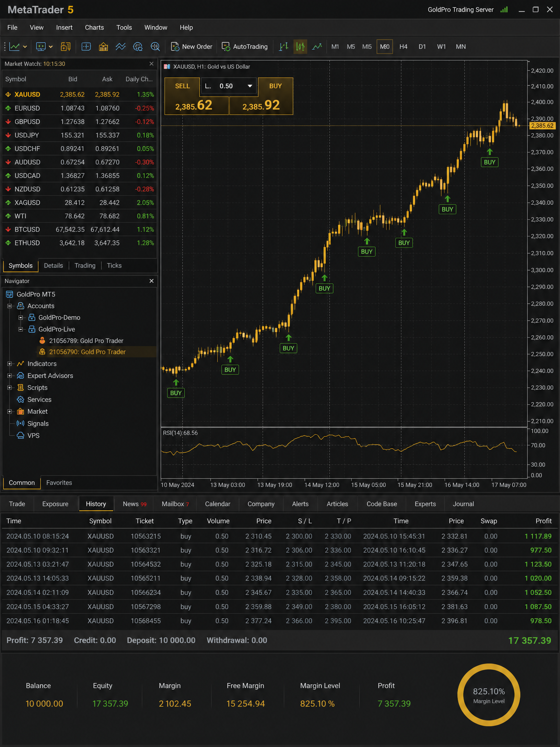560x747 pixels.
Task: Expand the Scripts tree node
Action: coord(10,388)
